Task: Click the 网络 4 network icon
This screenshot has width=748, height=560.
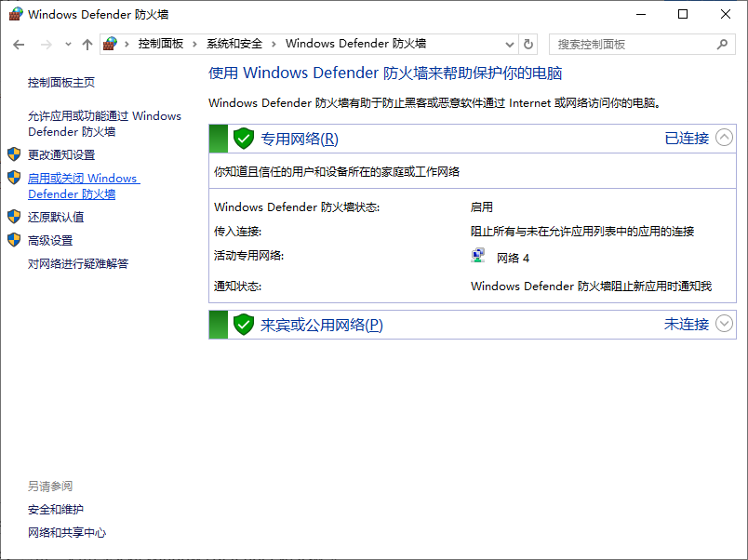Action: [x=479, y=254]
